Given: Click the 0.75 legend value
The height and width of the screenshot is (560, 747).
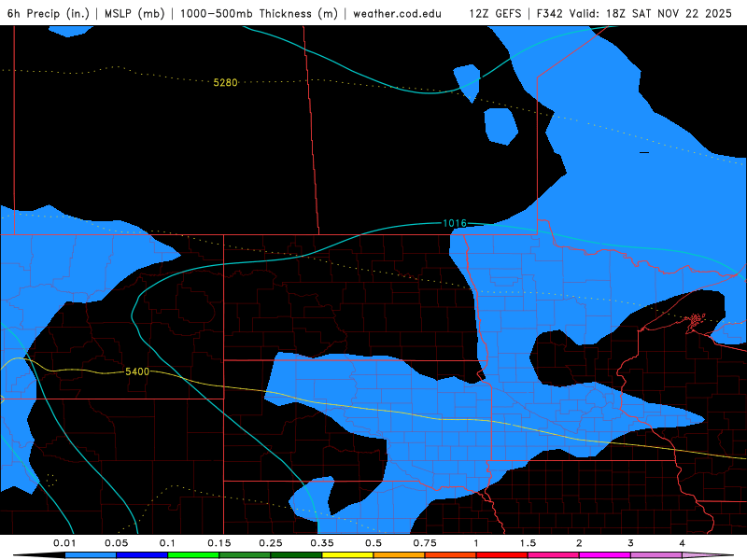Looking at the screenshot, I should point(425,543).
